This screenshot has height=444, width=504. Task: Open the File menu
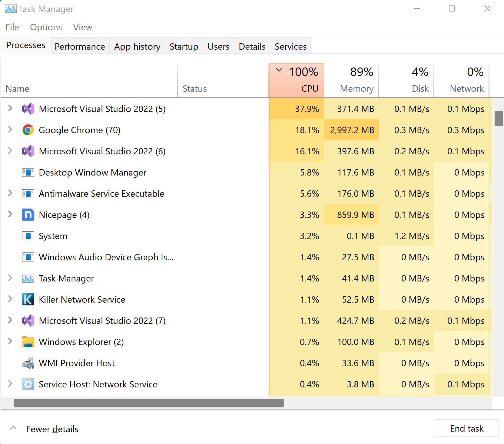click(12, 27)
